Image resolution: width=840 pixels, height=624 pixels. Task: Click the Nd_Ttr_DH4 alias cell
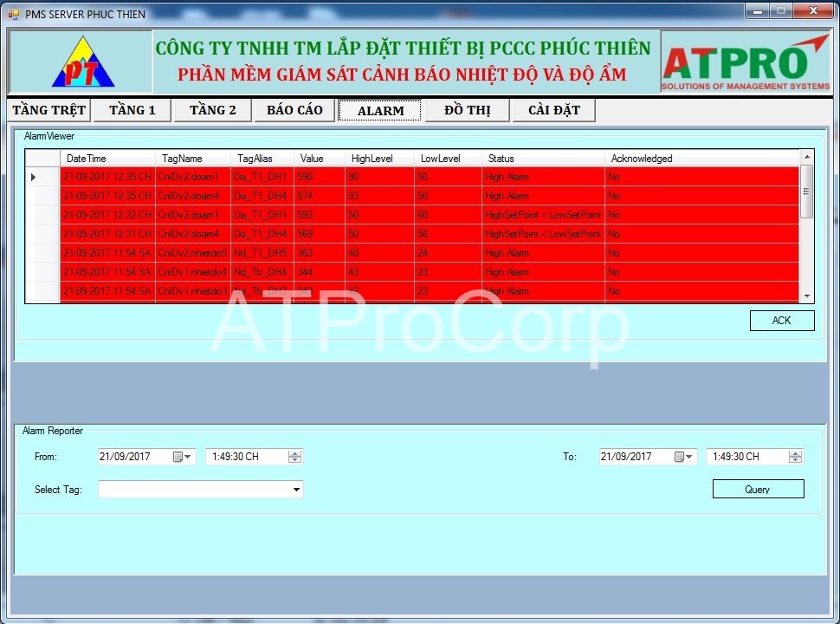tap(262, 272)
